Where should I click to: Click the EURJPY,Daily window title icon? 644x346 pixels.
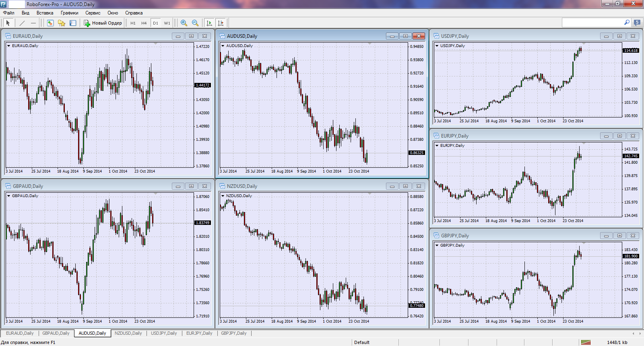[436, 136]
